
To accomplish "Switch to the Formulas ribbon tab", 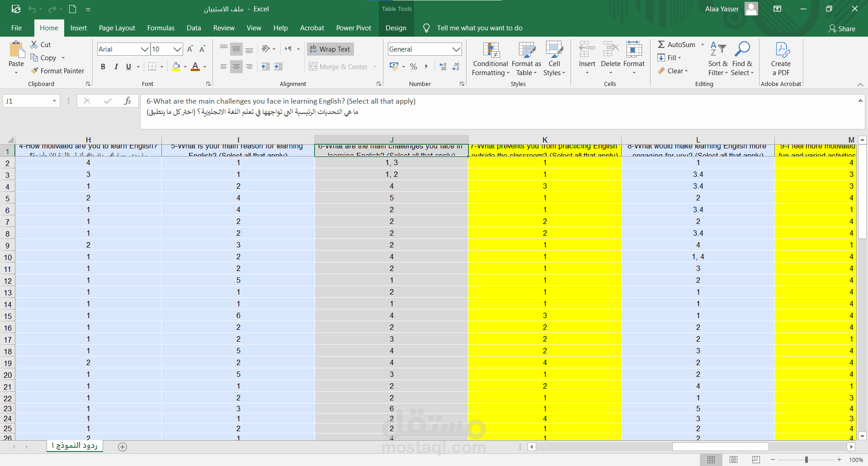I will 160,28.
